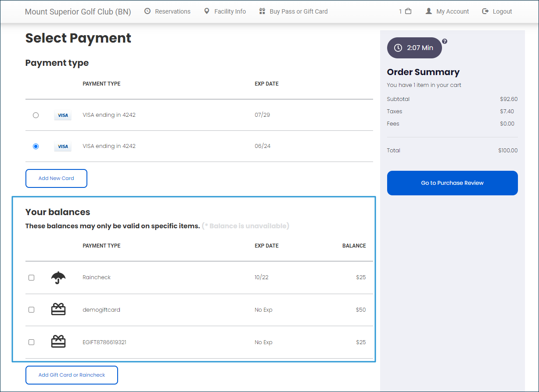Click the clock icon in countdown timer
539x392 pixels.
pyautogui.click(x=398, y=48)
